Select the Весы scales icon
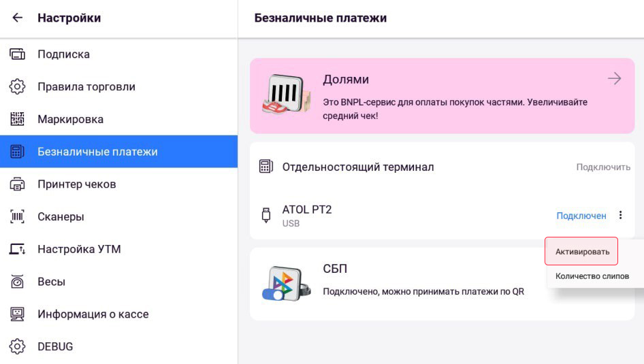Image resolution: width=644 pixels, height=364 pixels. click(x=17, y=282)
